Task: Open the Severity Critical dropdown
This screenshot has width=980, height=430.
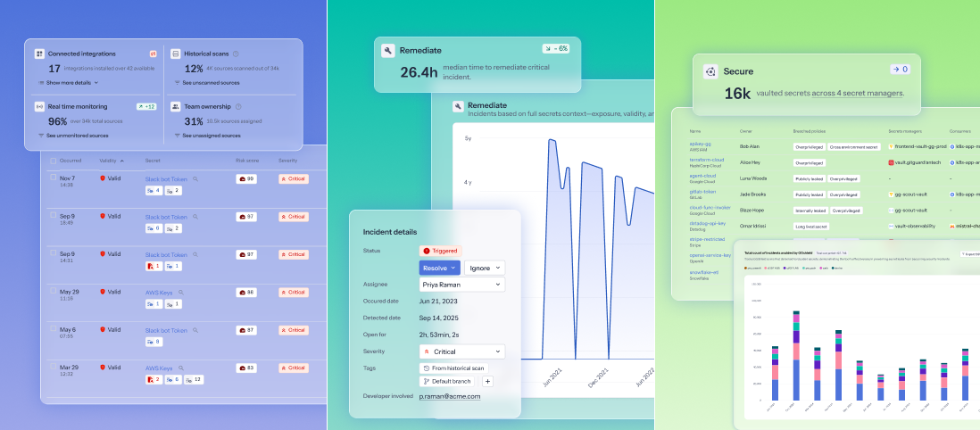Action: point(461,351)
